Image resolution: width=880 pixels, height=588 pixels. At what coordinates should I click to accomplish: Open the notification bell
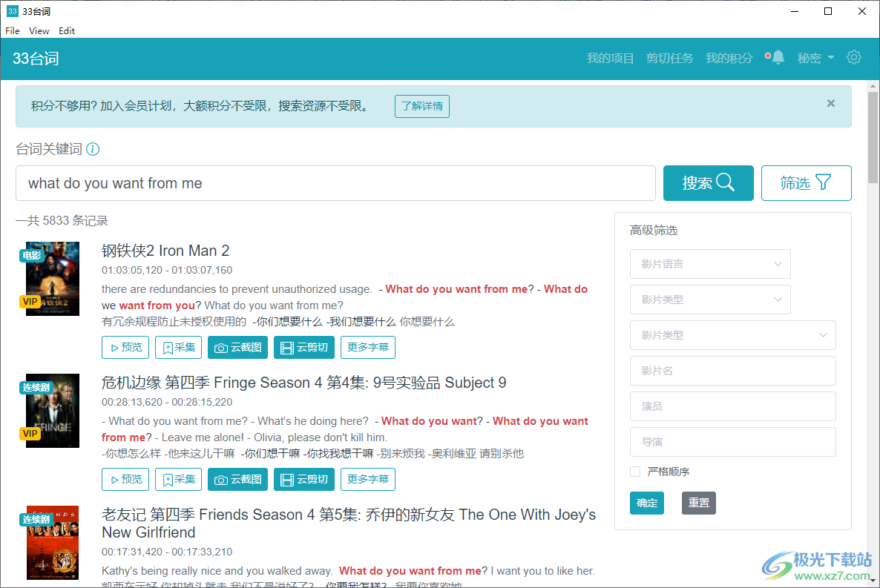point(778,57)
